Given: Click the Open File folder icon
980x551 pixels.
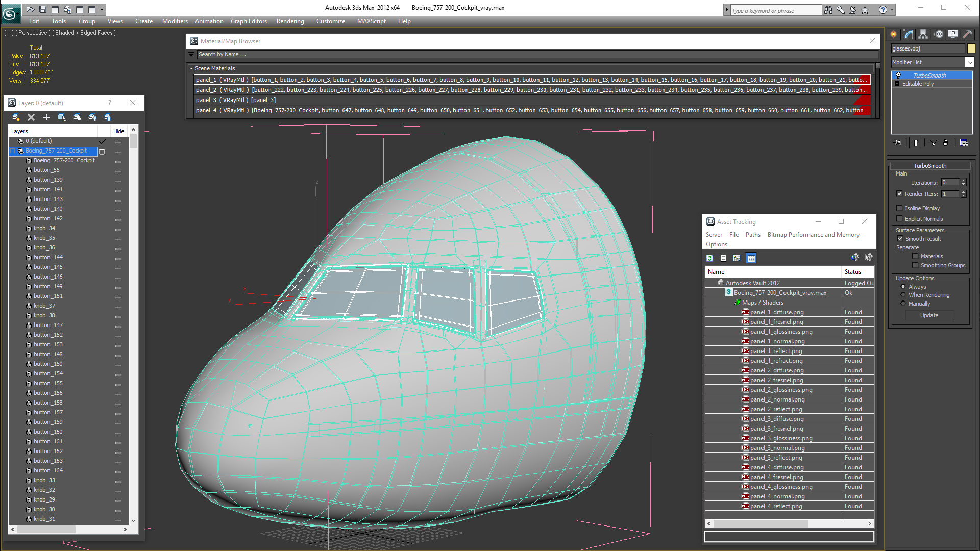Looking at the screenshot, I should click(x=31, y=9).
